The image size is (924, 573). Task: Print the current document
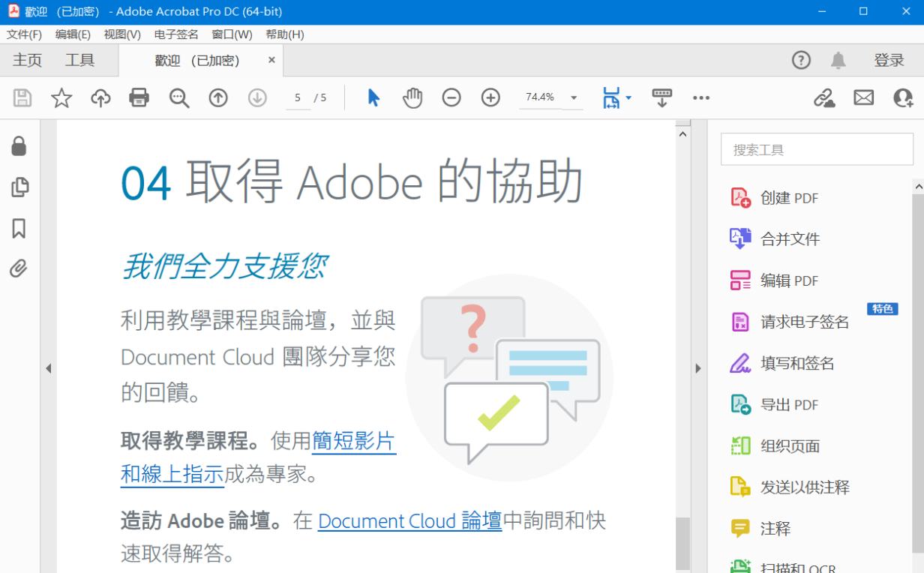[139, 97]
